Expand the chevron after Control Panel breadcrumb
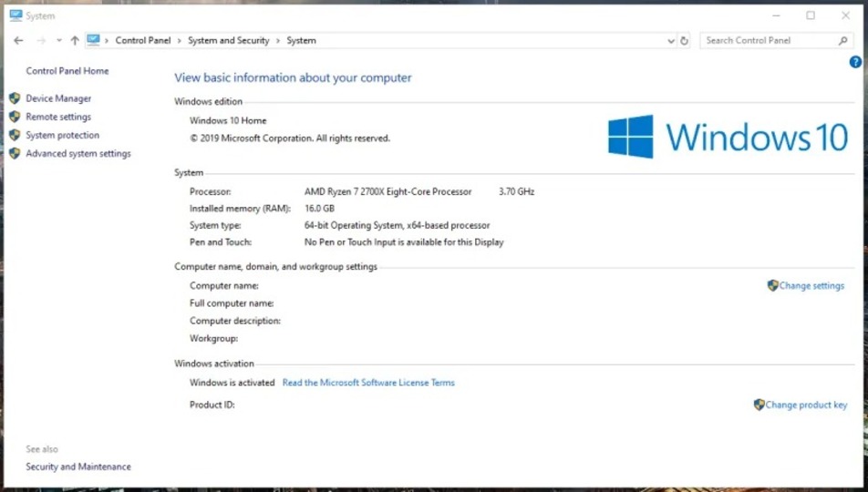This screenshot has height=492, width=868. (x=179, y=40)
